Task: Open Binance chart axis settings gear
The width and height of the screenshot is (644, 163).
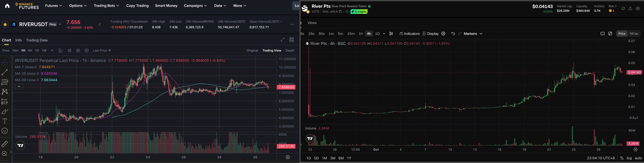Action: pyautogui.click(x=288, y=157)
